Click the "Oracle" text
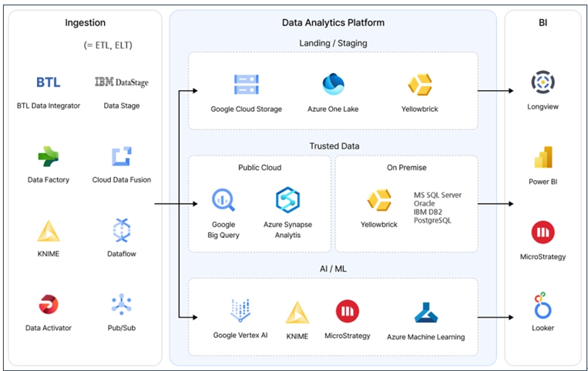The width and height of the screenshot is (588, 371). [424, 204]
